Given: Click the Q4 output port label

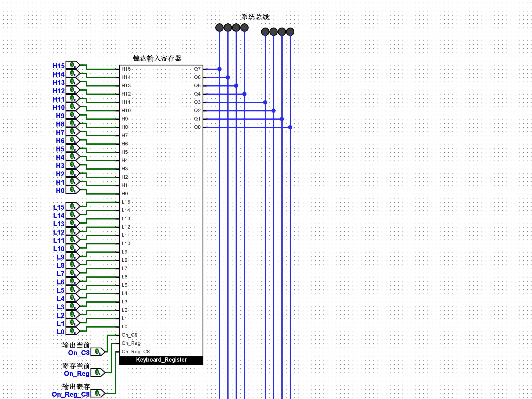Looking at the screenshot, I should point(197,94).
